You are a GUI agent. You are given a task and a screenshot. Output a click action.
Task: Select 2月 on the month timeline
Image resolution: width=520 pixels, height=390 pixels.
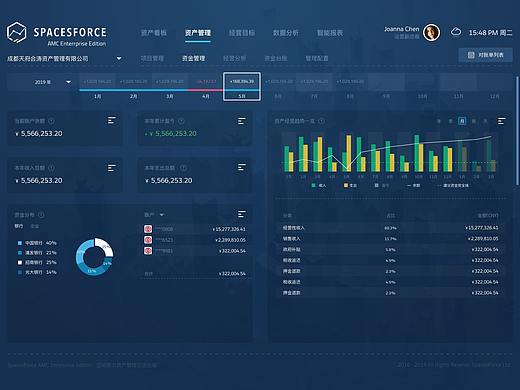(x=134, y=96)
